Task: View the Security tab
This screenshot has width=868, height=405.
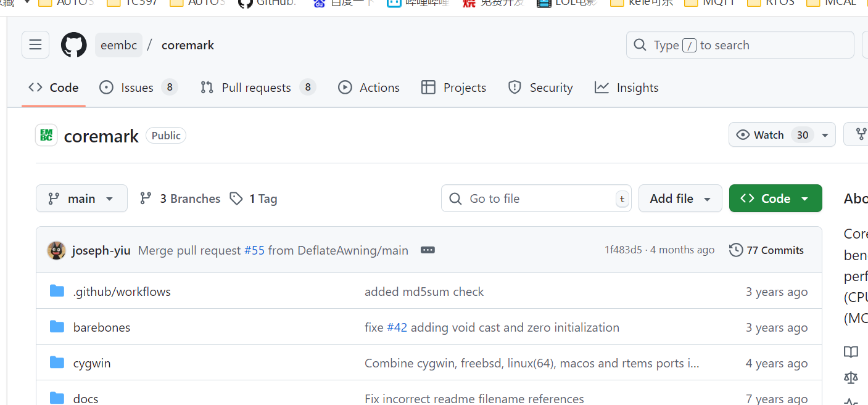Action: [540, 88]
